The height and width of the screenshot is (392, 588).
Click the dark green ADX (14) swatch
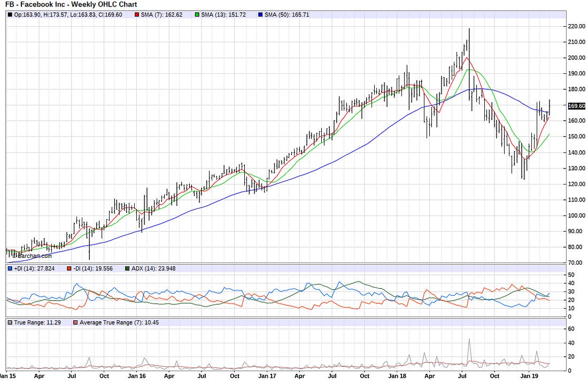(x=128, y=268)
